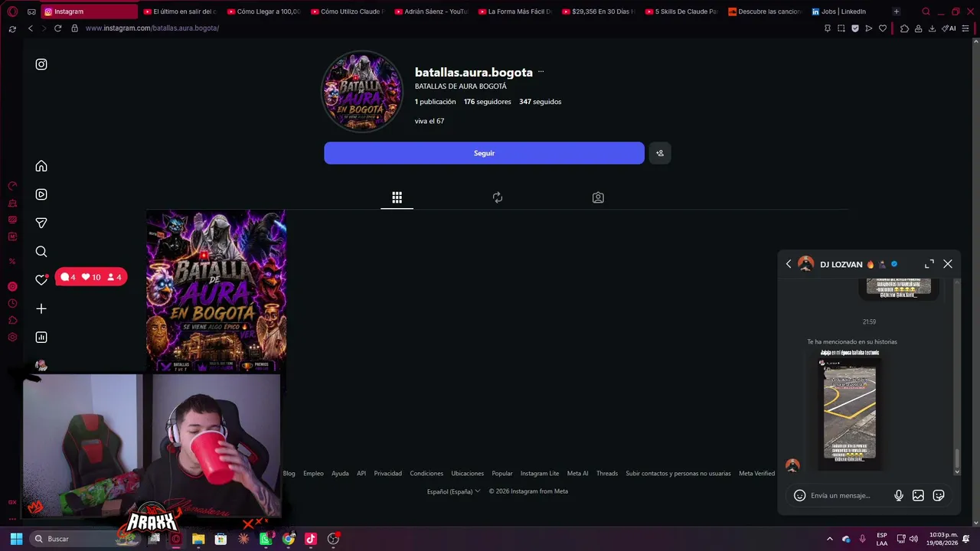Go back to previous page in browser

point(31,28)
